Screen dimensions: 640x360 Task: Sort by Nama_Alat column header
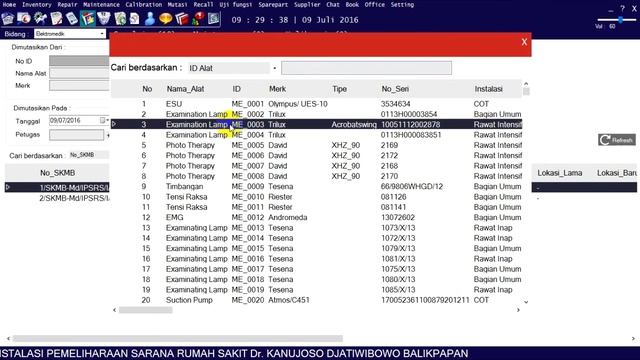point(185,89)
